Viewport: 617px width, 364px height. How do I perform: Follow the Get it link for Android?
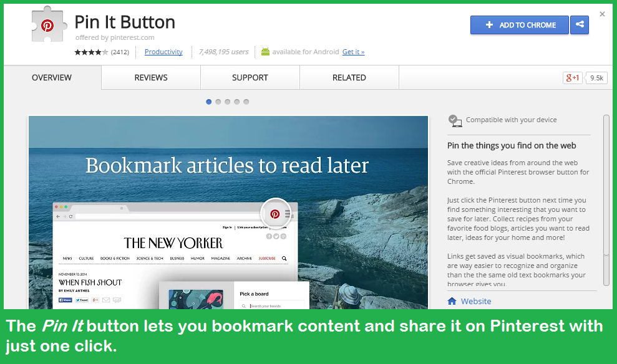[353, 52]
